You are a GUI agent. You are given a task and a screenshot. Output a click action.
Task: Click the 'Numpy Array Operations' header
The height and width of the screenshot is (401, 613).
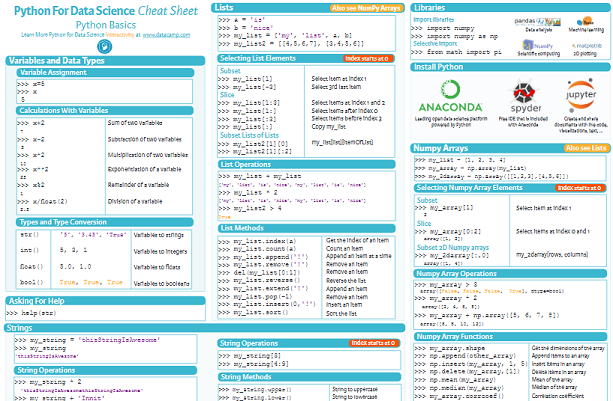pyautogui.click(x=510, y=274)
